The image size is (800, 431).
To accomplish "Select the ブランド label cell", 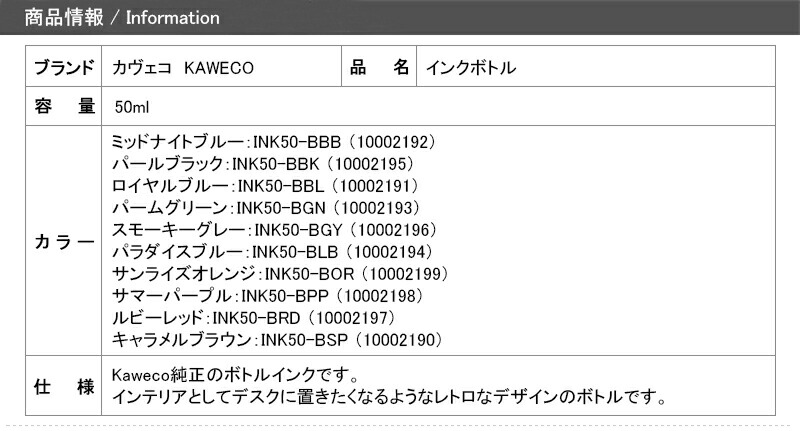I will click(x=64, y=66).
